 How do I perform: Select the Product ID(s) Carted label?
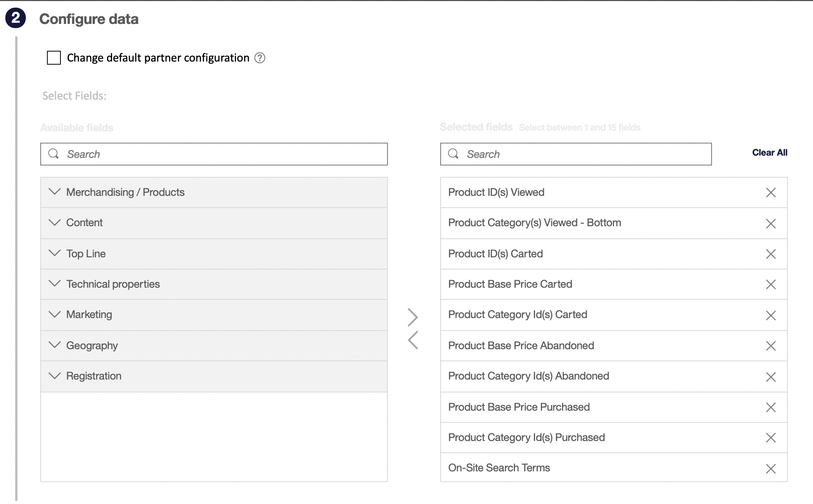(495, 254)
